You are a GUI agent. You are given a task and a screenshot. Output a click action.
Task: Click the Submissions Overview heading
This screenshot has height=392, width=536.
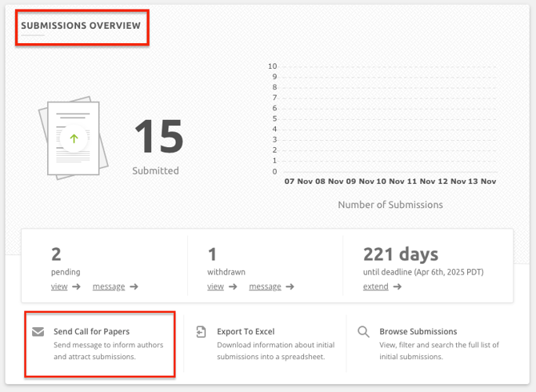[81, 26]
